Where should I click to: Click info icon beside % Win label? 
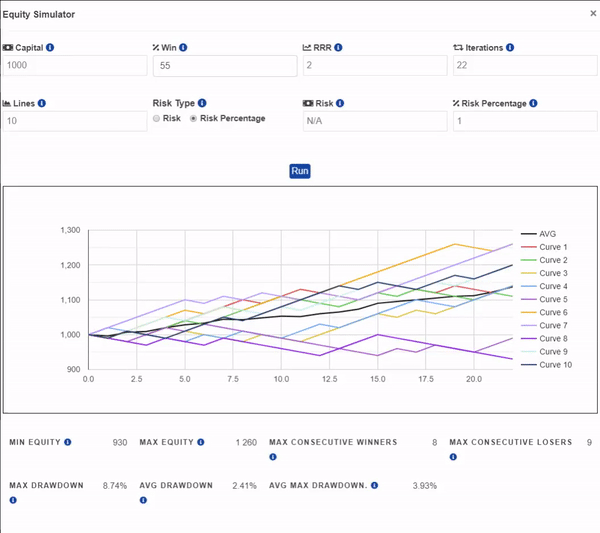tap(183, 47)
